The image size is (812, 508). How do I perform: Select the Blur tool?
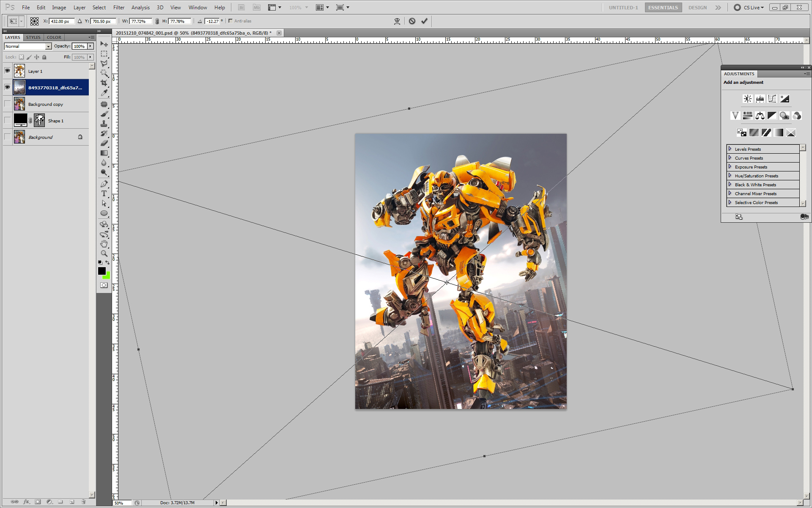coord(104,163)
